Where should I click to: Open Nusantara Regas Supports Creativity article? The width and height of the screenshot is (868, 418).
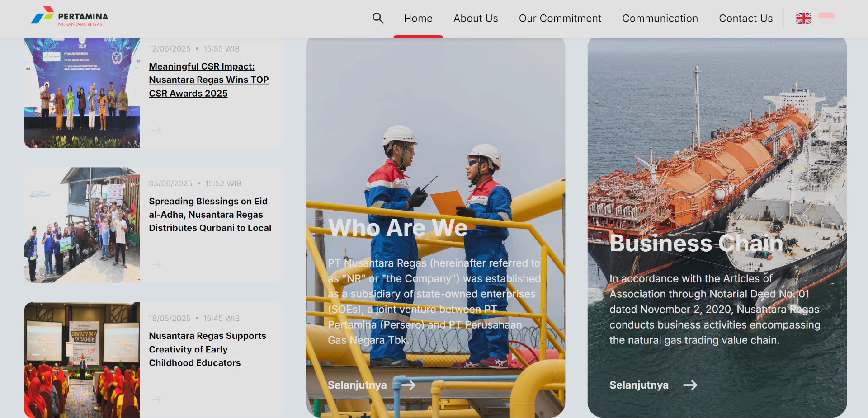coord(208,349)
